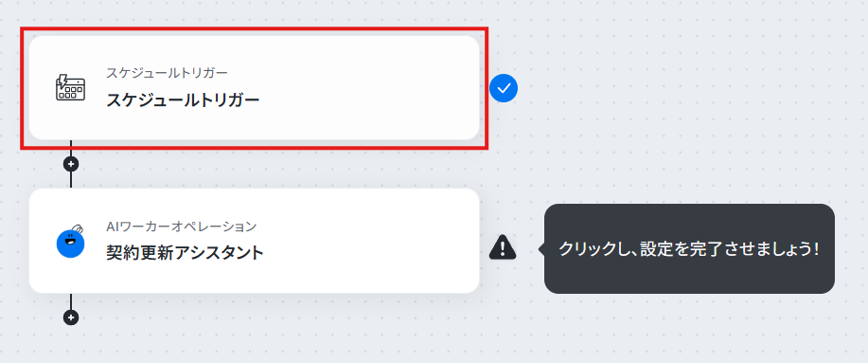Click the small gray スケジュールトリガー label
The width and height of the screenshot is (868, 363).
[x=167, y=73]
